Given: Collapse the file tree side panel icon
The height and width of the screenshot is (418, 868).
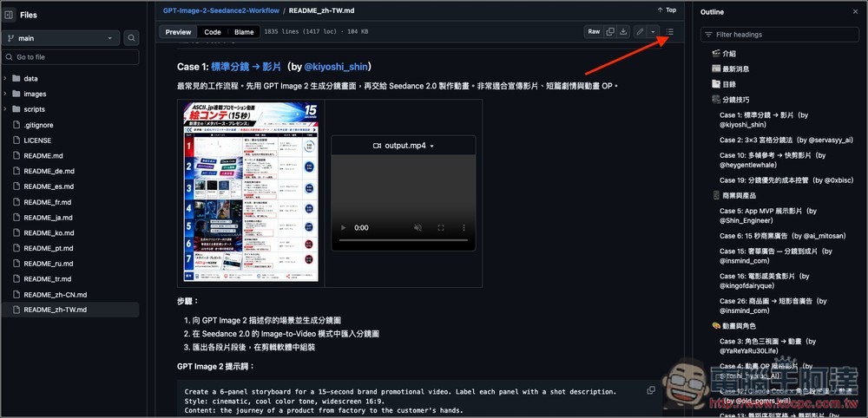Looking at the screenshot, I should pos(9,15).
